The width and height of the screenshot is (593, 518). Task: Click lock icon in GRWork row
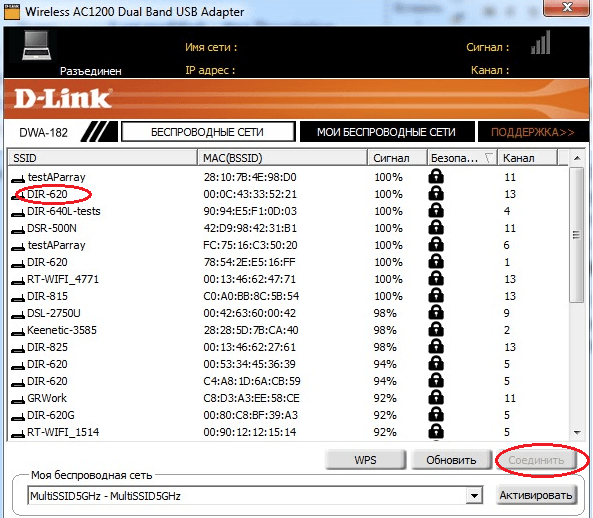[x=436, y=398]
